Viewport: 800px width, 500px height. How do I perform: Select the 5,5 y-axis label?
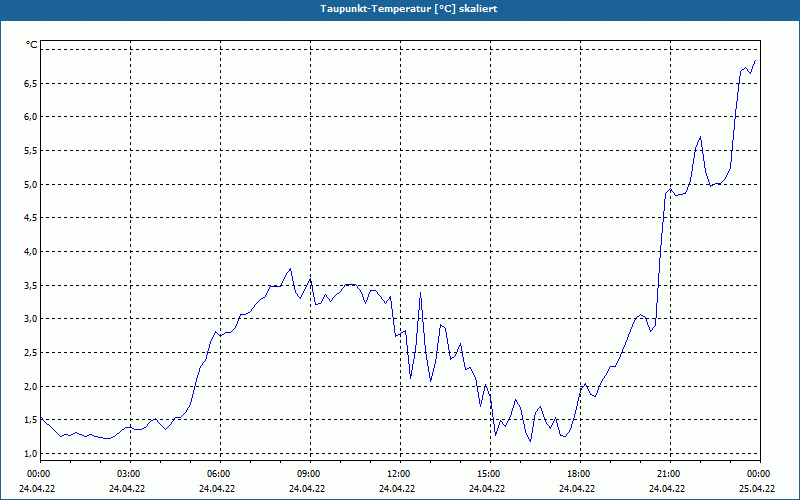pos(31,151)
